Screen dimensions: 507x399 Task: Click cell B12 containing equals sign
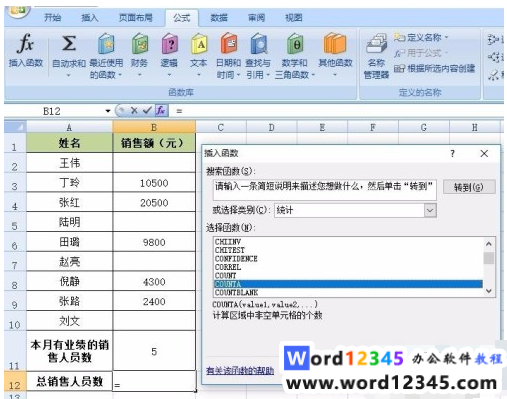154,381
